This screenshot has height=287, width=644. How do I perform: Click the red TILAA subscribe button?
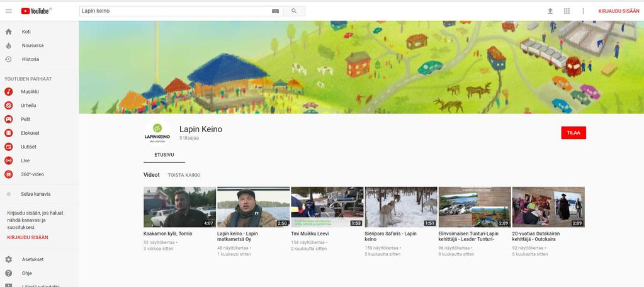(573, 133)
